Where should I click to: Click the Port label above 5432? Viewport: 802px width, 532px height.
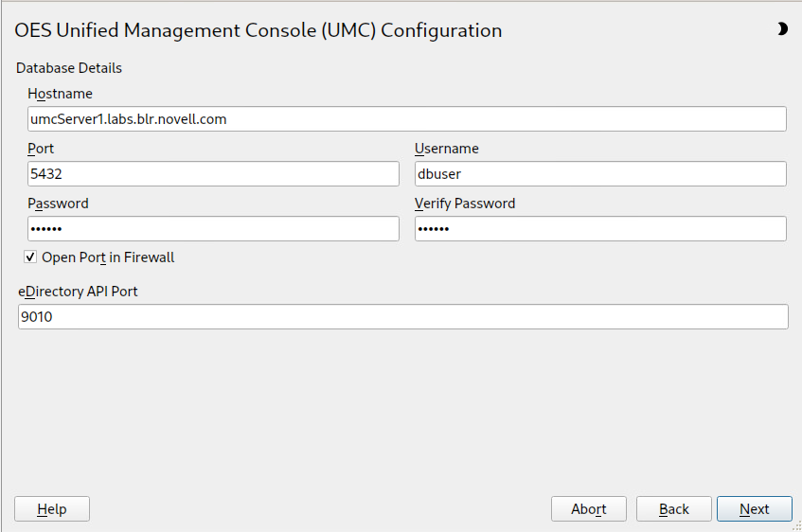point(41,149)
